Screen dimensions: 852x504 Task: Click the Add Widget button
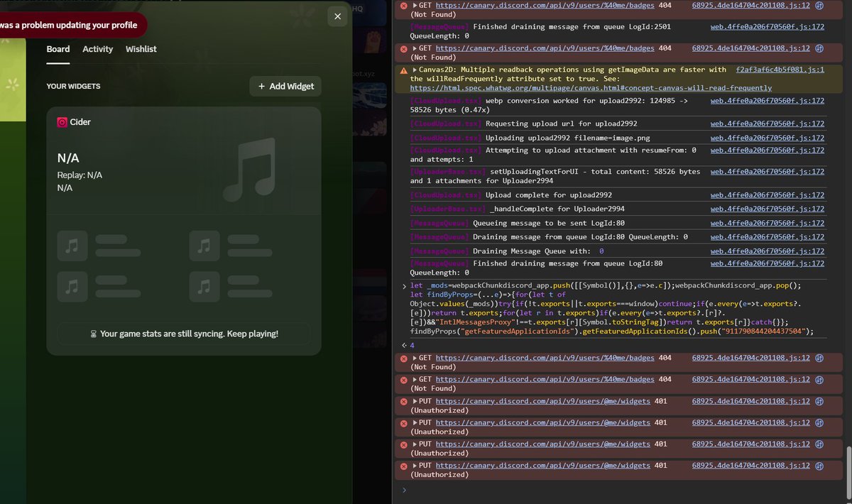click(x=285, y=86)
